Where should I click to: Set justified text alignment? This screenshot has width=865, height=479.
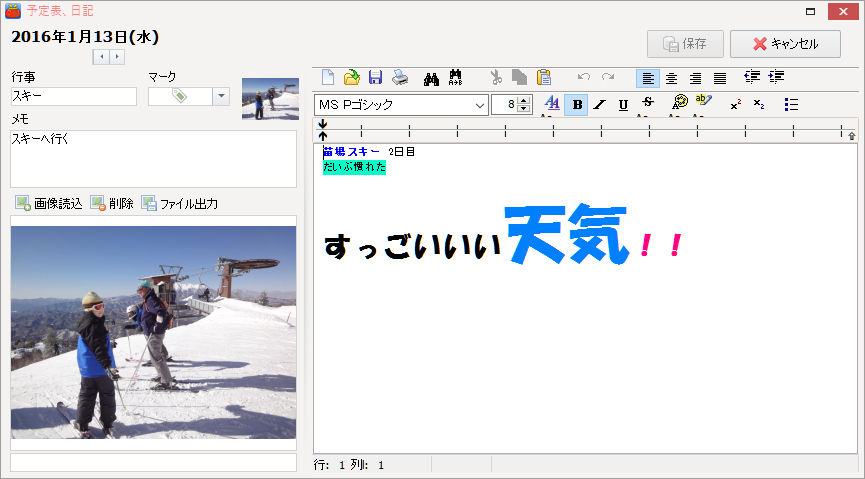(719, 78)
